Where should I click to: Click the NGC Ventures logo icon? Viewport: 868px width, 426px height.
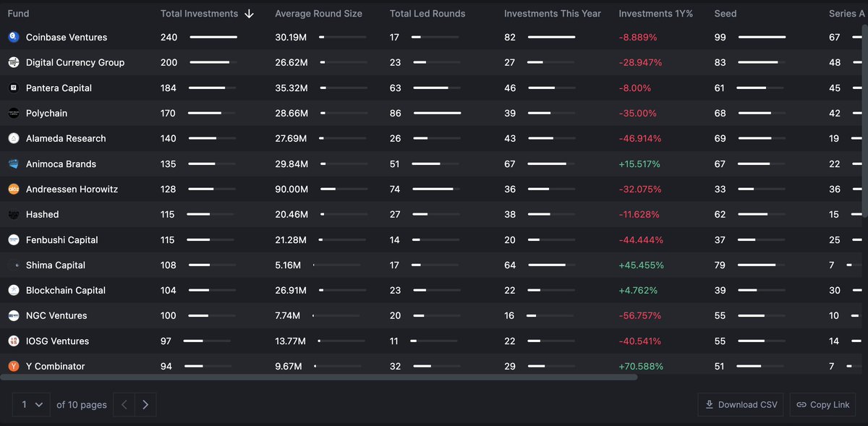pos(14,315)
